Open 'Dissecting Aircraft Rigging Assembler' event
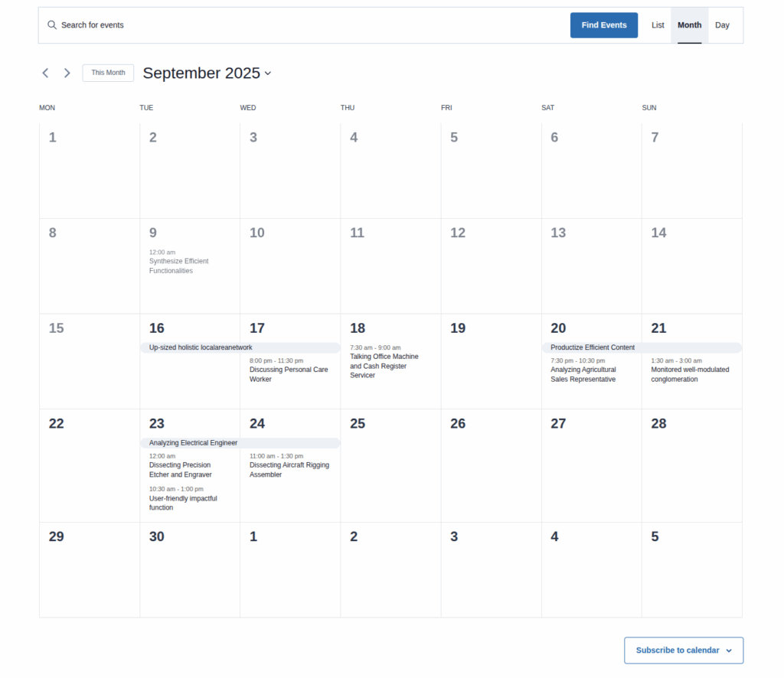784x678 pixels. click(290, 469)
